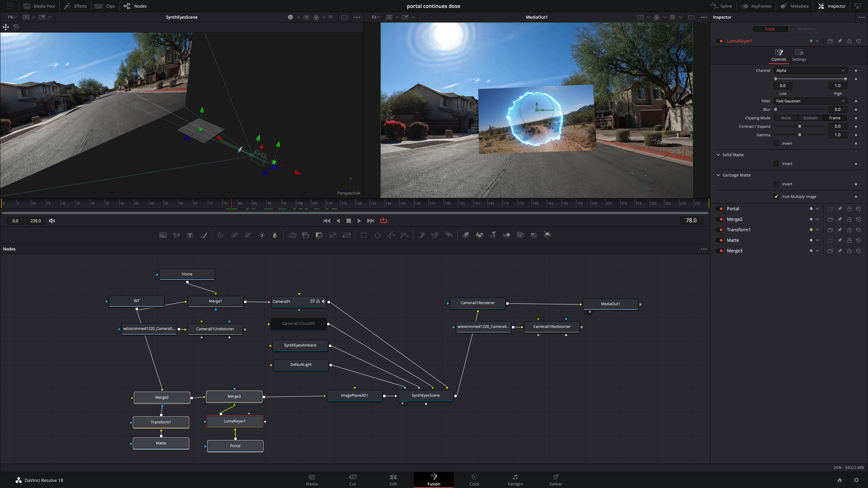This screenshot has height=488, width=868.
Task: Select the Inspector panel icon
Action: click(821, 6)
